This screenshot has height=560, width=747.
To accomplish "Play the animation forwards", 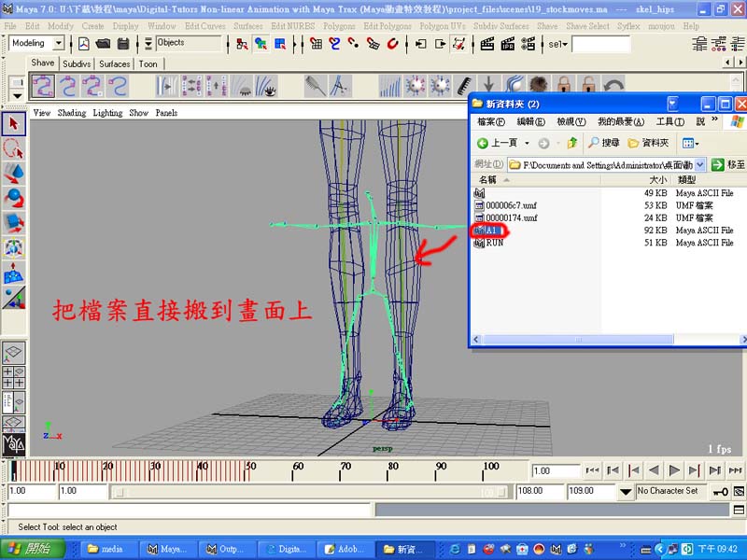I will tap(673, 470).
